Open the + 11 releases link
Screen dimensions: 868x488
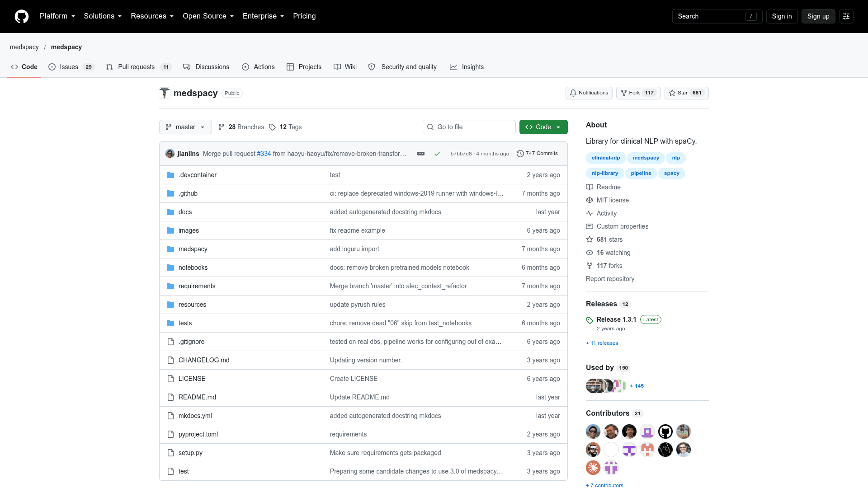602,343
